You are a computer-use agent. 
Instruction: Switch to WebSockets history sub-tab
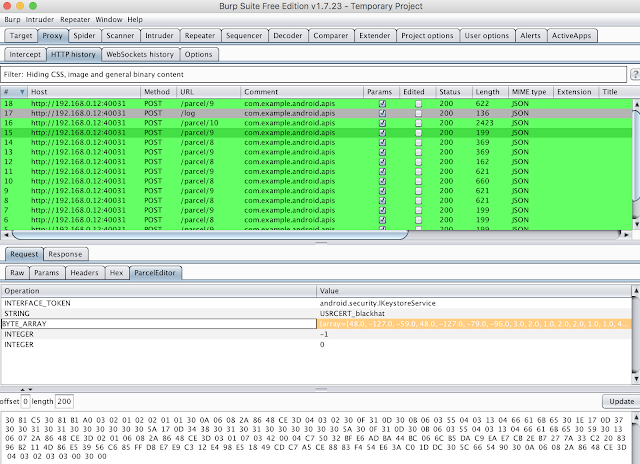[x=140, y=54]
